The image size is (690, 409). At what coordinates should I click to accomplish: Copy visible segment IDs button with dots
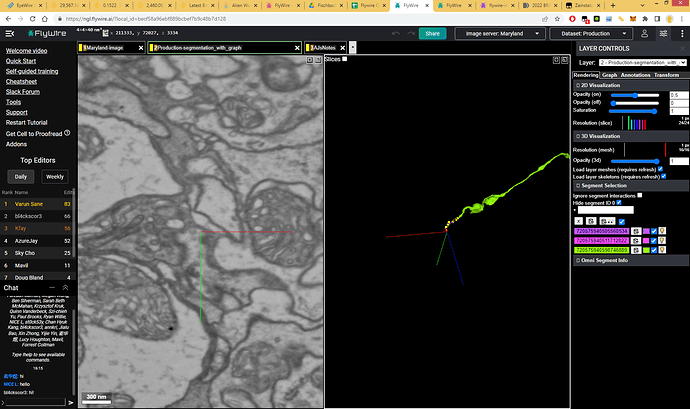point(607,221)
